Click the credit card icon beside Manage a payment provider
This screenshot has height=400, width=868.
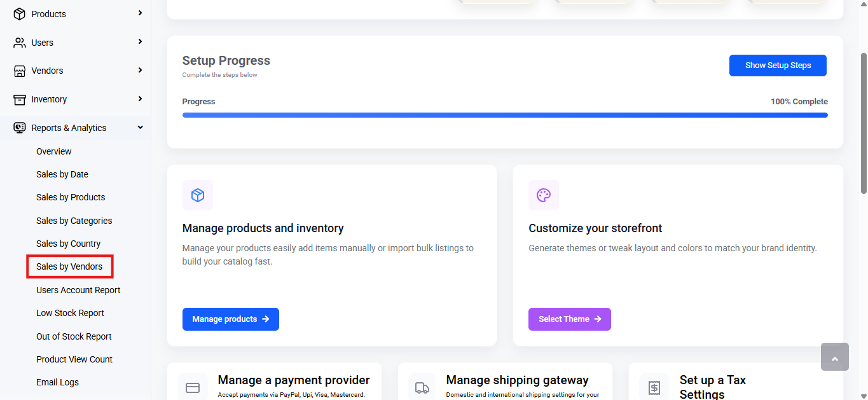click(x=193, y=387)
